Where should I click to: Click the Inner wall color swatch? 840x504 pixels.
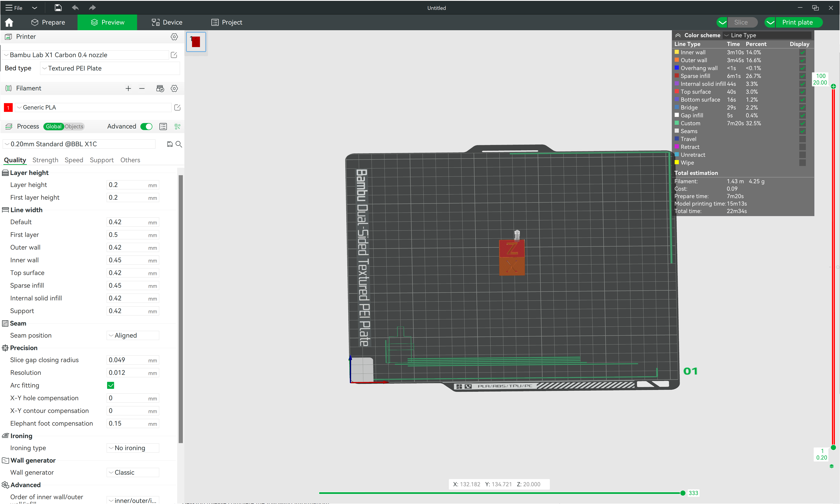tap(677, 52)
